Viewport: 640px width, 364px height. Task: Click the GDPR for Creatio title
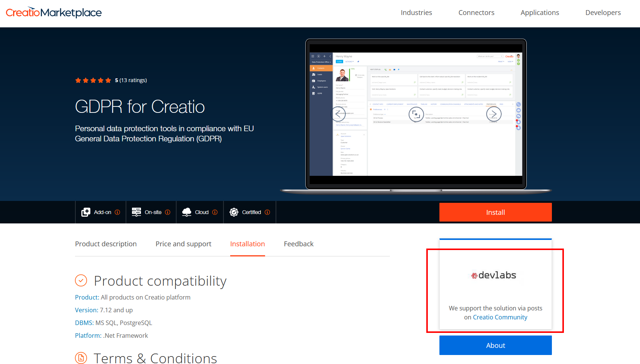(140, 106)
